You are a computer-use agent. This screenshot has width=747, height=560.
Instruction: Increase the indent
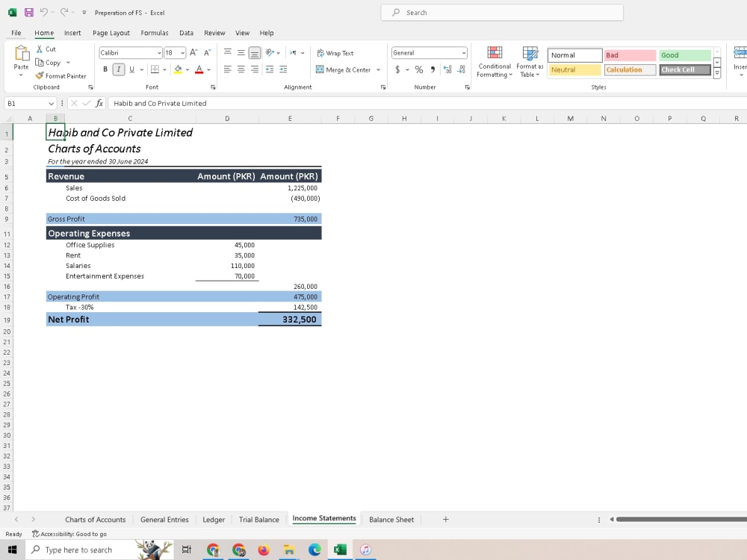(283, 69)
